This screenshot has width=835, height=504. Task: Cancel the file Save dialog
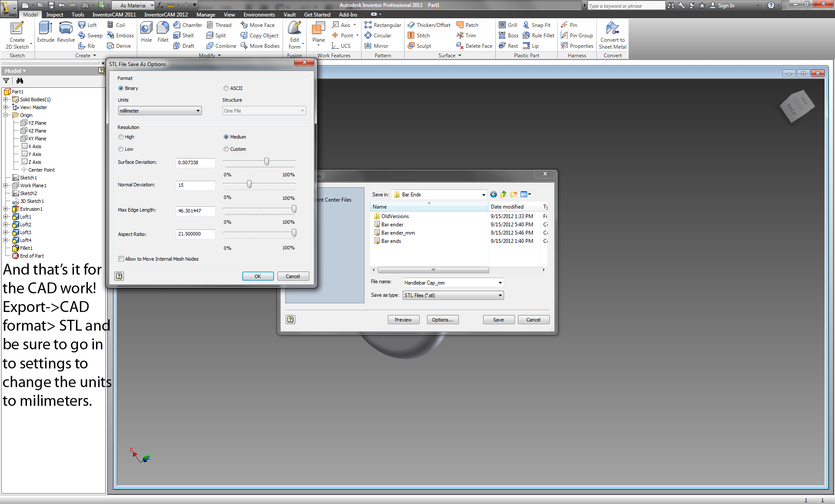pos(533,320)
